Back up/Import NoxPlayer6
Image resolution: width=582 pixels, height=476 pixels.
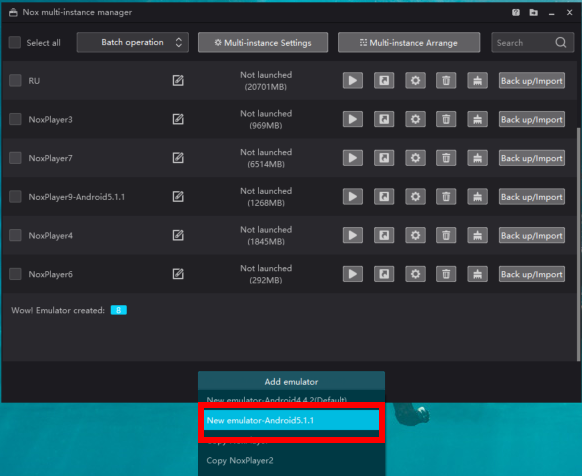click(x=532, y=274)
